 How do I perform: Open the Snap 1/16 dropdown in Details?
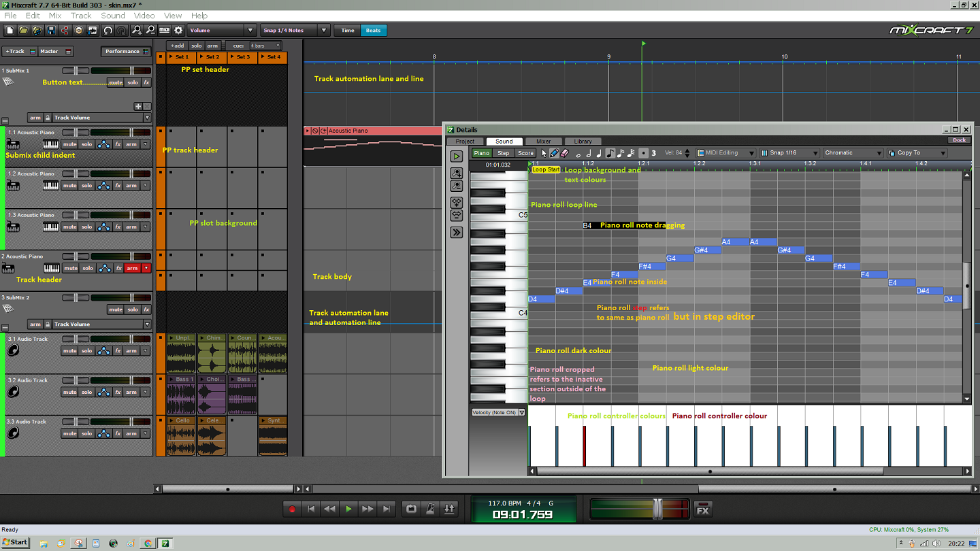(x=789, y=153)
